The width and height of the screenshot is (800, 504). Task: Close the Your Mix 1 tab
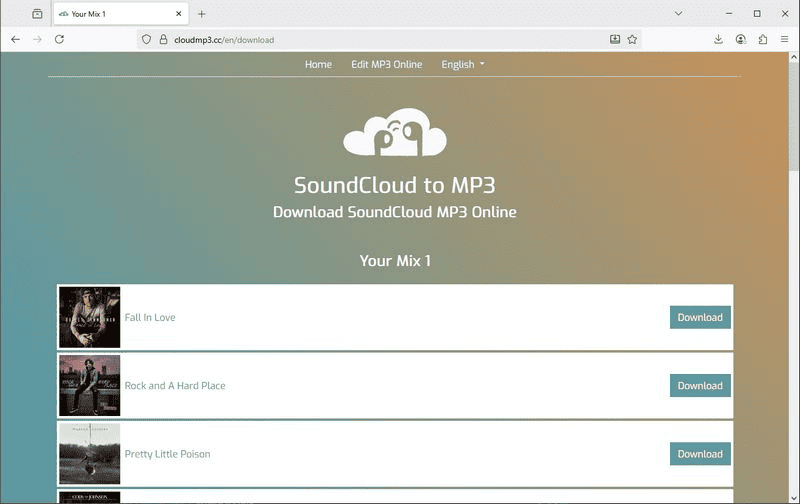point(178,14)
